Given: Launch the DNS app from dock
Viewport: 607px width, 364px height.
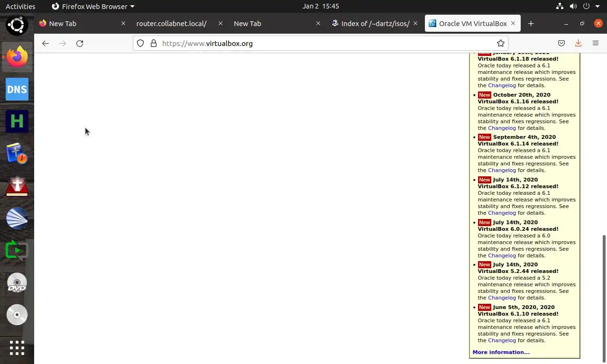Looking at the screenshot, I should pyautogui.click(x=17, y=89).
